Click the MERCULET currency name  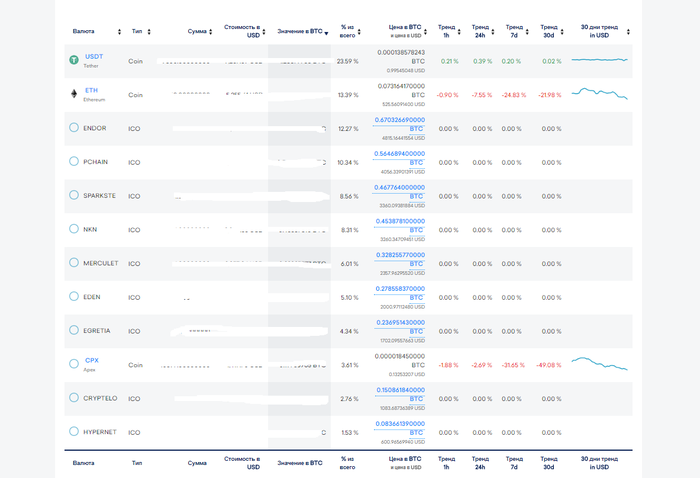click(x=101, y=263)
